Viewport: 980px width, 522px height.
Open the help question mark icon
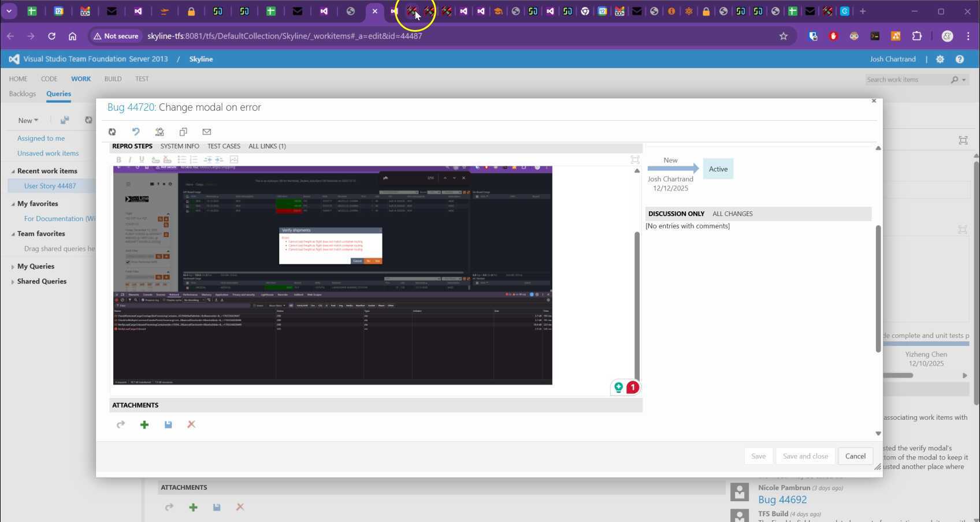pyautogui.click(x=960, y=59)
